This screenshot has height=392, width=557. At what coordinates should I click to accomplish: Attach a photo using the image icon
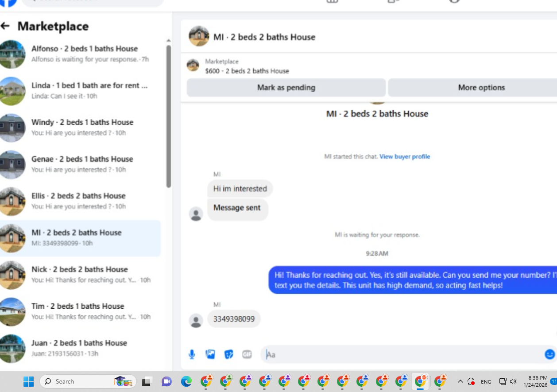(x=210, y=354)
